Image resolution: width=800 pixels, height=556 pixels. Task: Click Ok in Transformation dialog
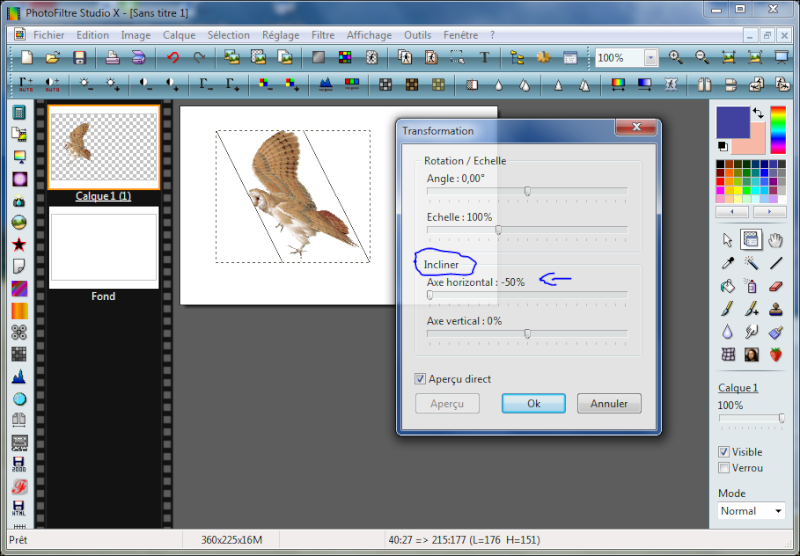(x=534, y=403)
